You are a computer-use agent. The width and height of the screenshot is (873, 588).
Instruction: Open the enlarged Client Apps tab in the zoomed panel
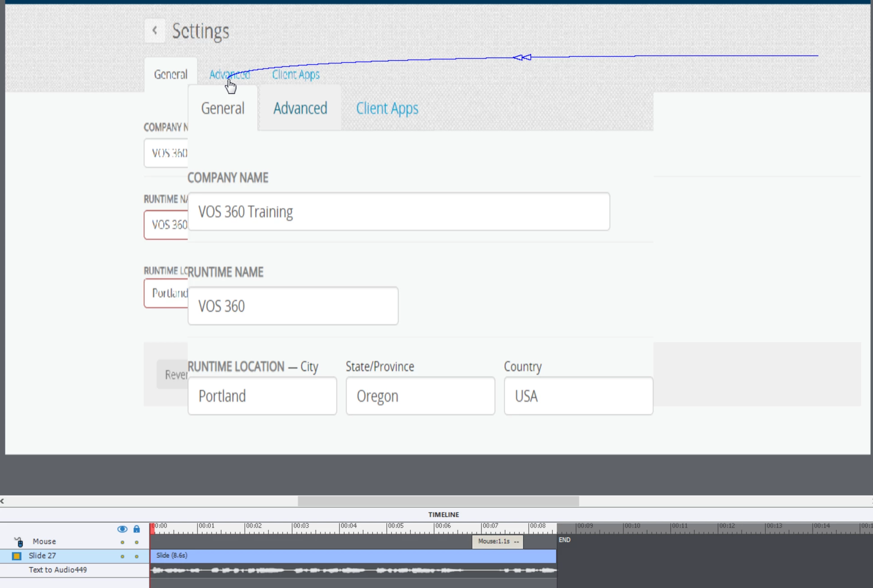tap(387, 109)
